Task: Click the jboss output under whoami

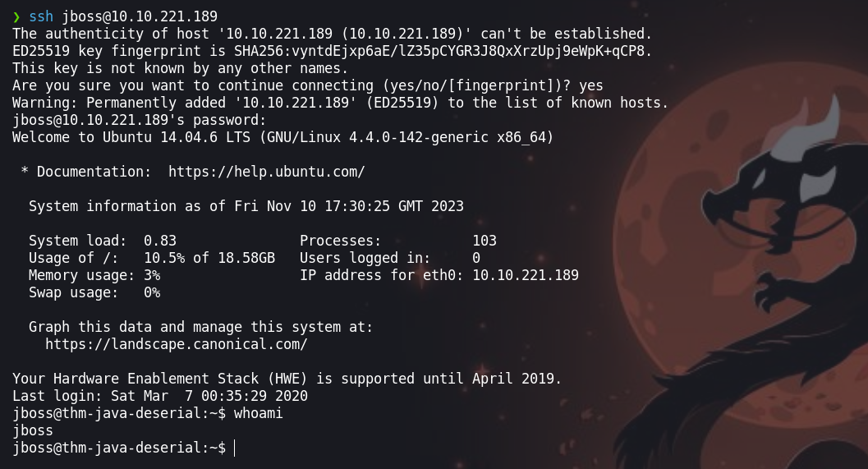Action: click(33, 430)
